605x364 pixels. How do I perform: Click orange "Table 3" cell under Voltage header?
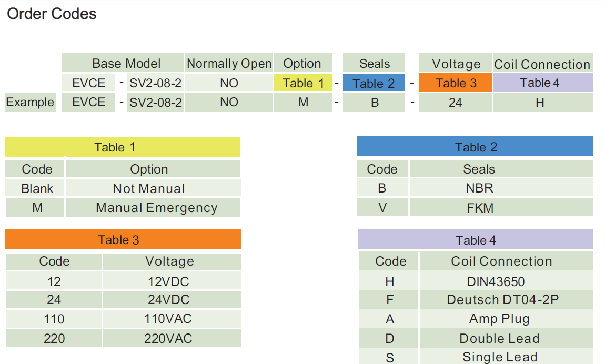click(456, 83)
